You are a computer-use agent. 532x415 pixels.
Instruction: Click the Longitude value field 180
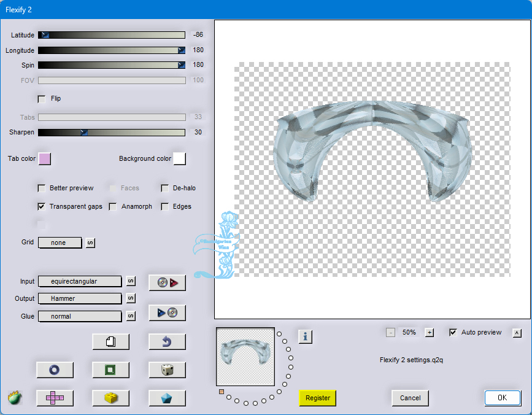coord(198,50)
